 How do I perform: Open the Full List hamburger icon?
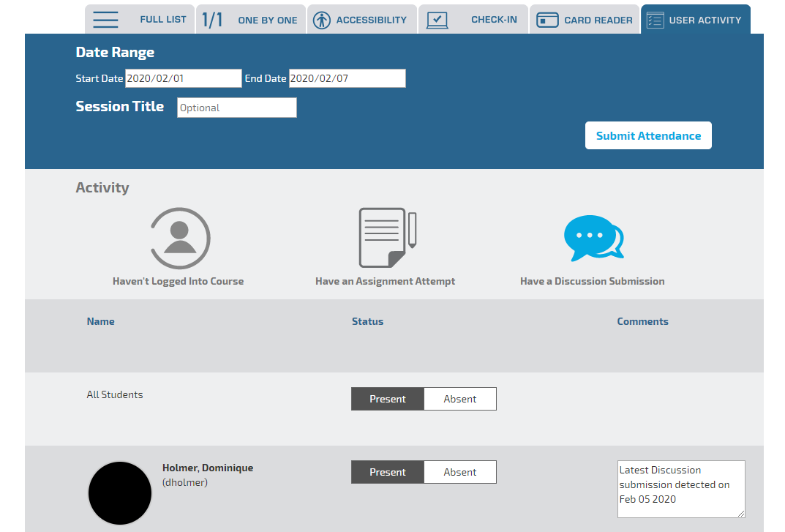pyautogui.click(x=105, y=20)
